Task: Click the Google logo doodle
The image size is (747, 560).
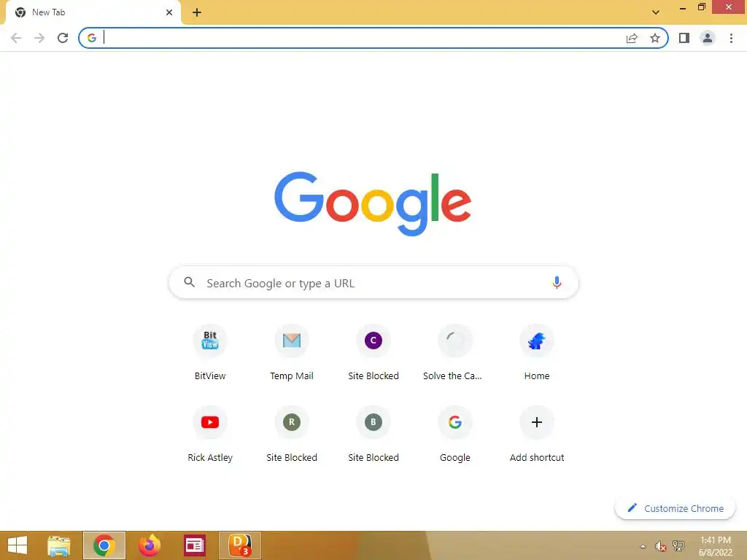Action: click(x=373, y=204)
